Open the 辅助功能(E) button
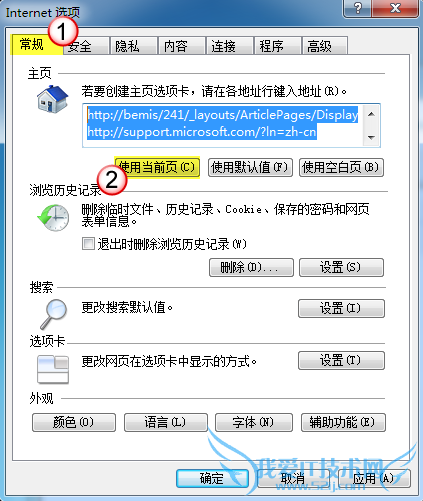This screenshot has width=423, height=501. tap(343, 423)
